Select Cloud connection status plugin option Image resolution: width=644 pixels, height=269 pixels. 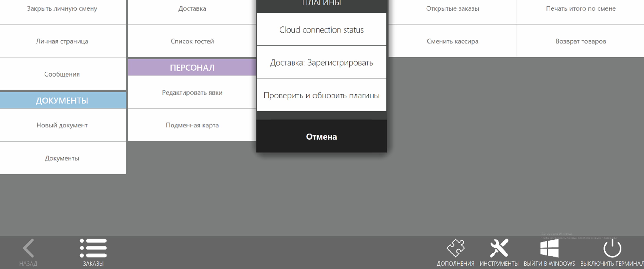tap(321, 30)
